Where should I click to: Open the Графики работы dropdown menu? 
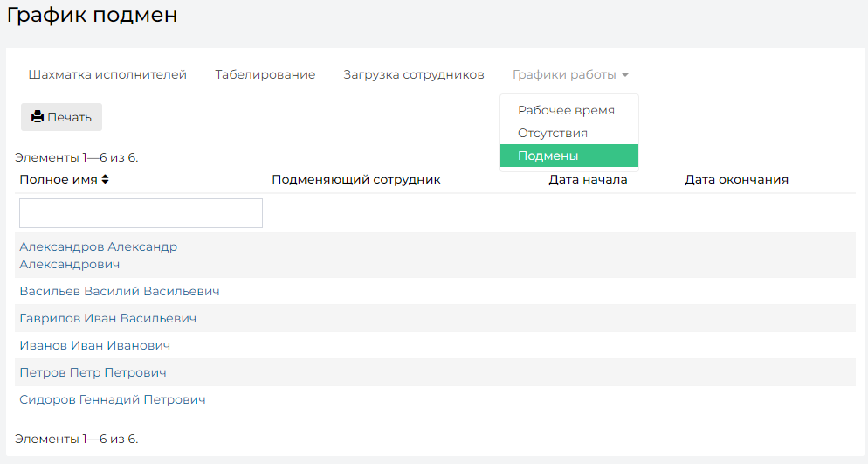coord(570,75)
